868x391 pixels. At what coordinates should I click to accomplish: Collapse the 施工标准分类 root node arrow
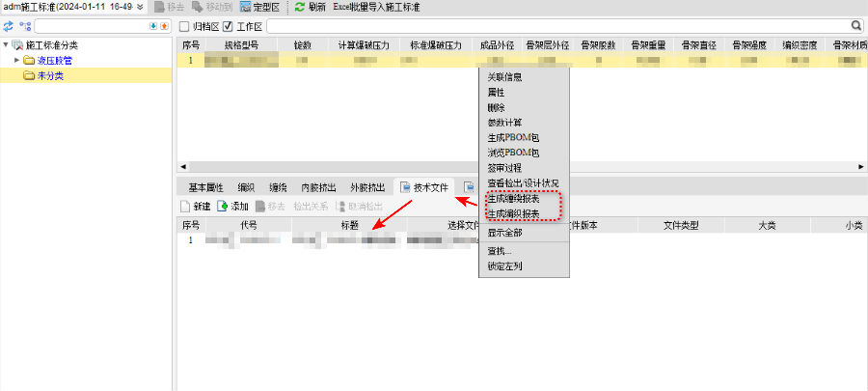click(x=6, y=45)
